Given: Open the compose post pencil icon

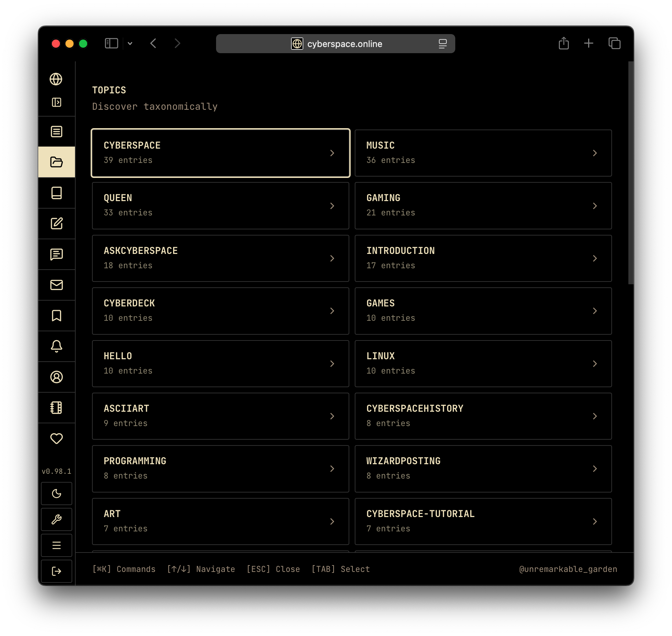Looking at the screenshot, I should coord(57,224).
